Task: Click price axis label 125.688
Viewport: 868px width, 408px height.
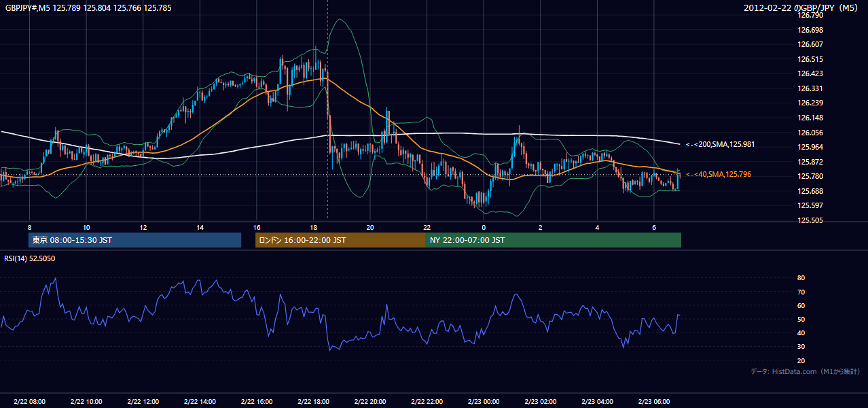Action: (x=810, y=191)
